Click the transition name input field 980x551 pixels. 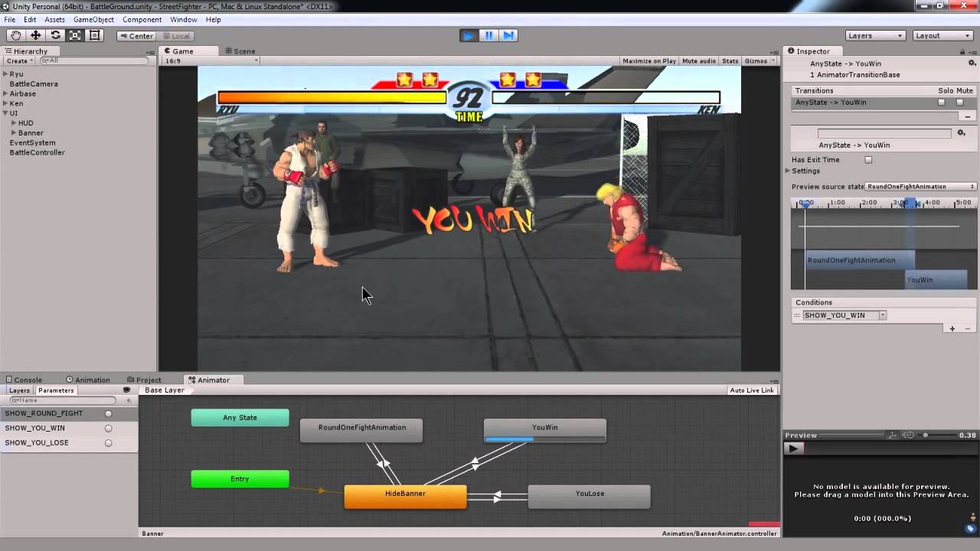pyautogui.click(x=884, y=133)
